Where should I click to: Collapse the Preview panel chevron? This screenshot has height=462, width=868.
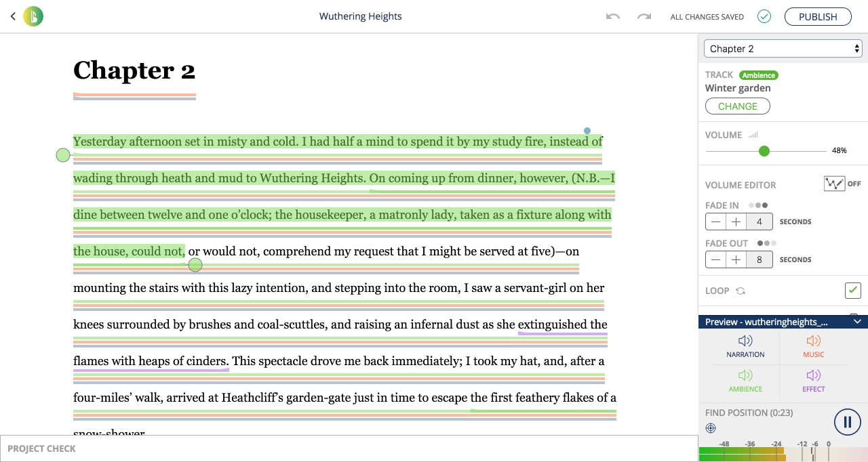tap(857, 322)
